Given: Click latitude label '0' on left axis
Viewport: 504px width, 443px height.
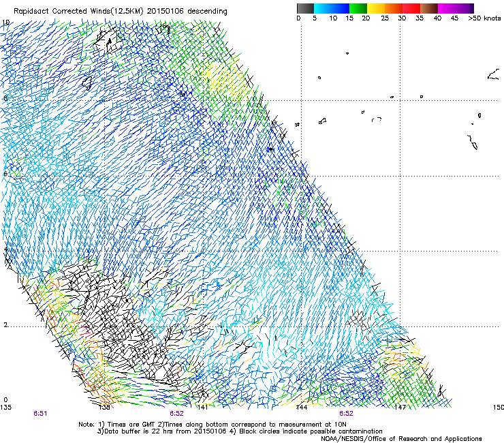Looking at the screenshot, I should click(x=5, y=400).
